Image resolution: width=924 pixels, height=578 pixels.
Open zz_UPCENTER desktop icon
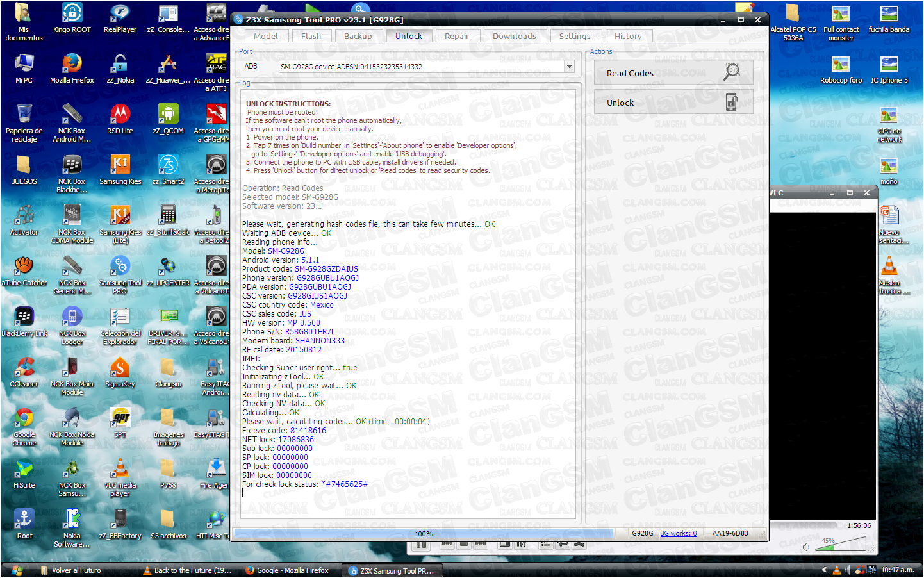click(168, 271)
